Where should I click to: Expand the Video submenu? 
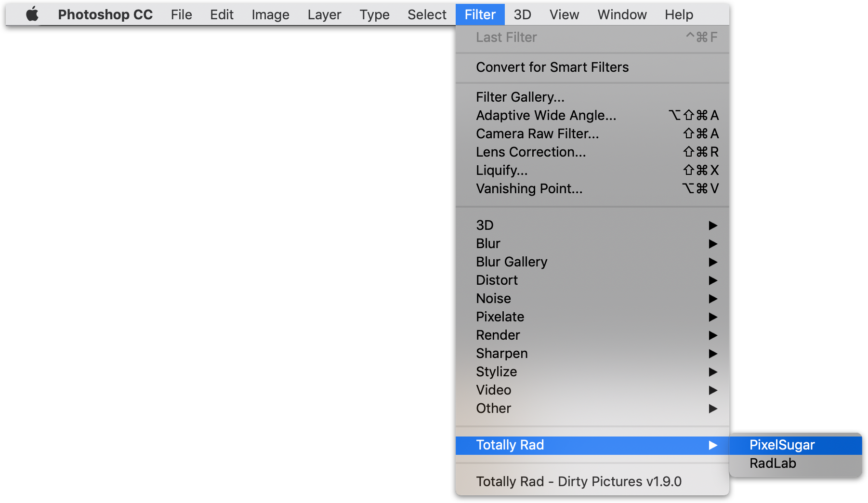point(592,390)
